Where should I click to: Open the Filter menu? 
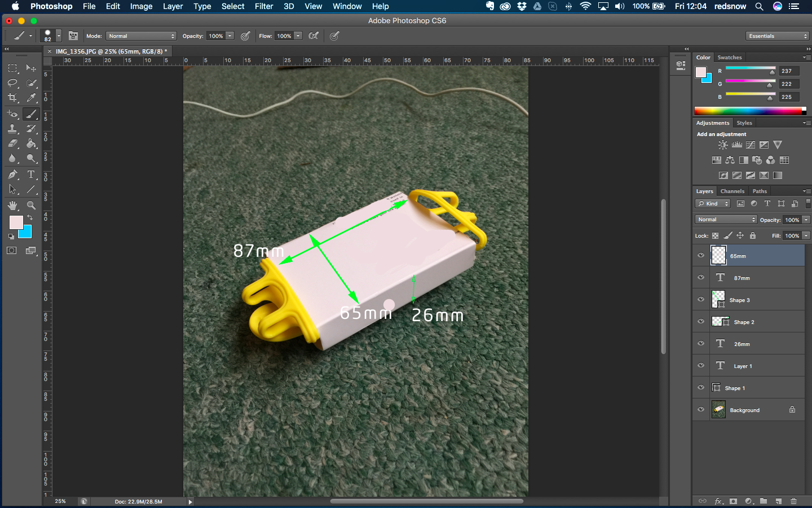click(x=263, y=6)
